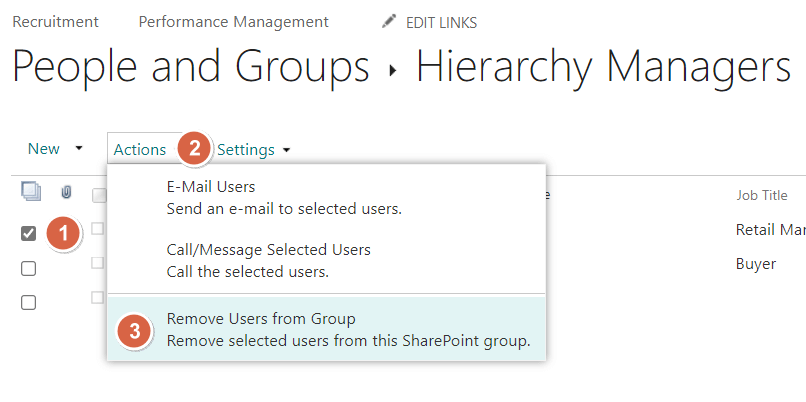Click the Hierarchy Managers page title
Screen dimensions: 806x402
(x=603, y=68)
